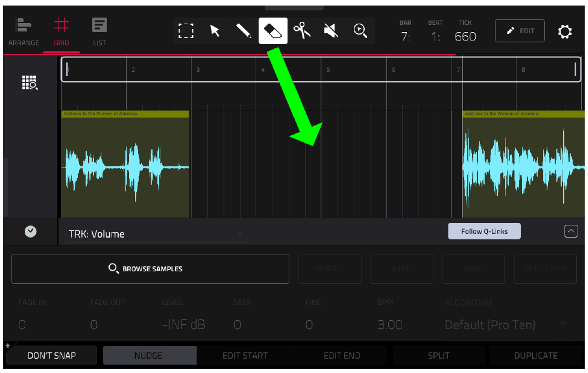
Task: Click the grid zoom settings icon
Action: (30, 83)
